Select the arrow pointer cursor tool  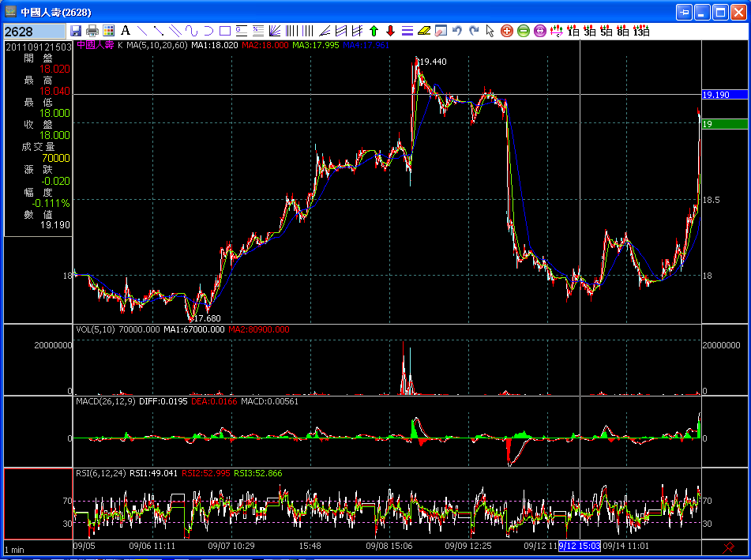tap(490, 31)
